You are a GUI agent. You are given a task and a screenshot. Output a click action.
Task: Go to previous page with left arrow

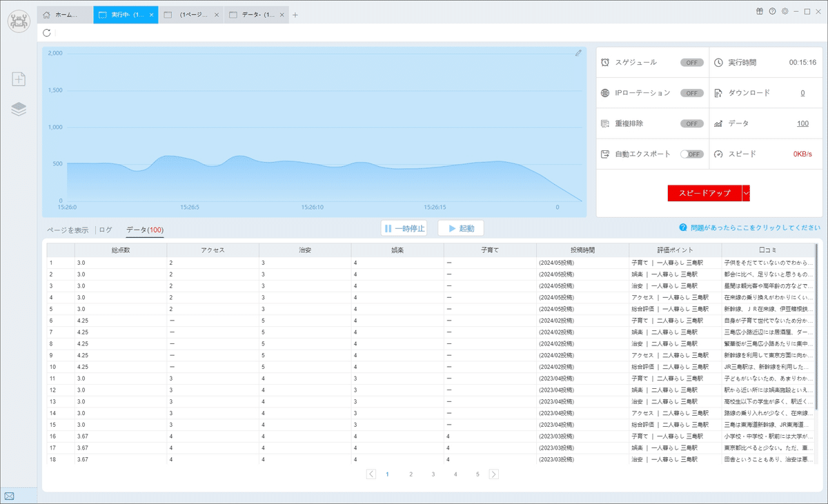click(x=371, y=474)
